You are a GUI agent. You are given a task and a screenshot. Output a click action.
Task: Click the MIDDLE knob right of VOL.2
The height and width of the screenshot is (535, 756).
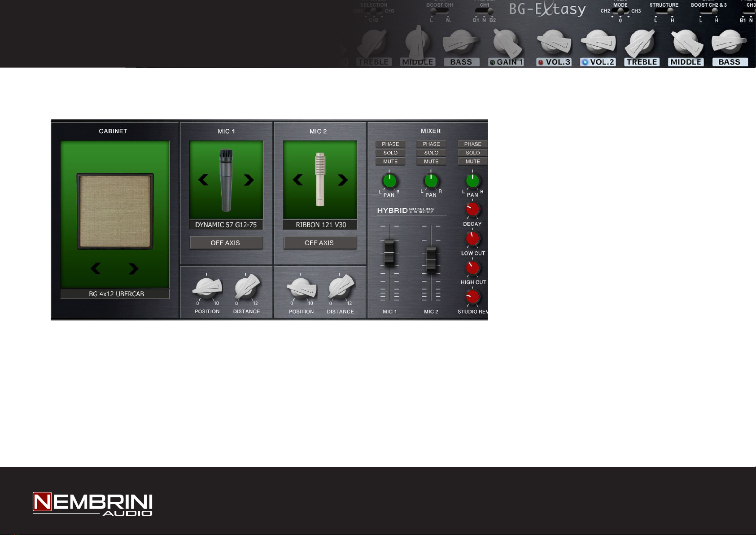[686, 44]
